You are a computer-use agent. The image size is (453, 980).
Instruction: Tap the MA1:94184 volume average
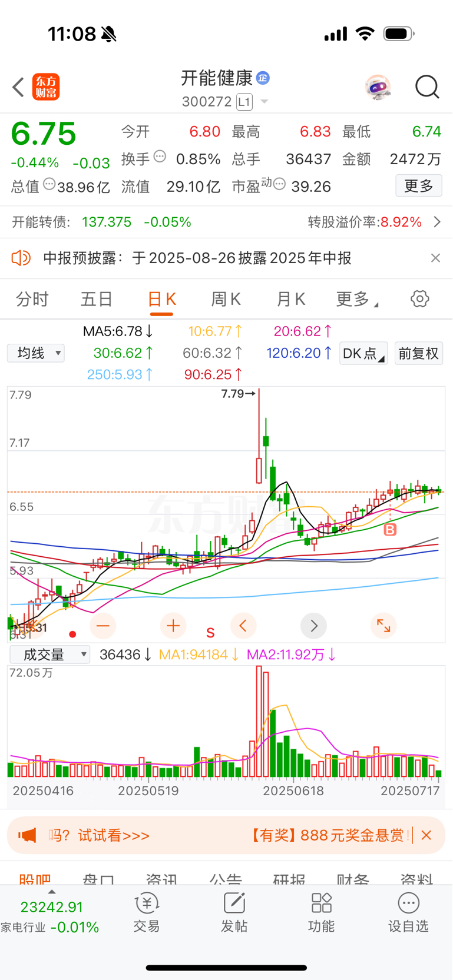tap(199, 655)
